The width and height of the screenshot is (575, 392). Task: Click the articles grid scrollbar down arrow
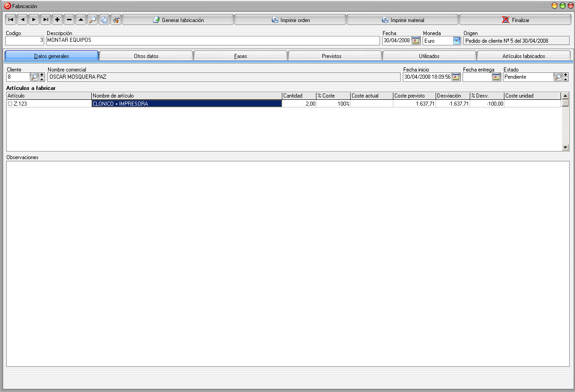click(565, 147)
